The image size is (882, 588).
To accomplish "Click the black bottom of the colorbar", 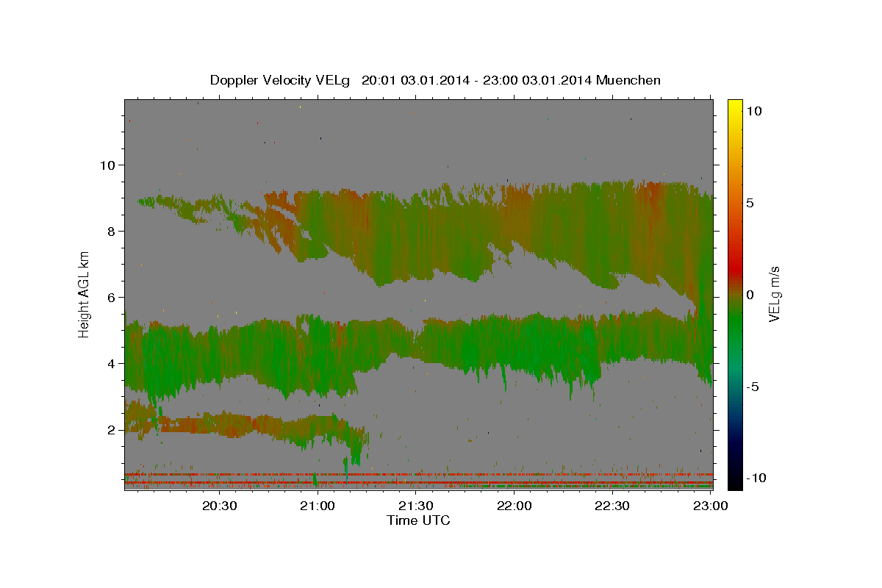I will pyautogui.click(x=734, y=483).
